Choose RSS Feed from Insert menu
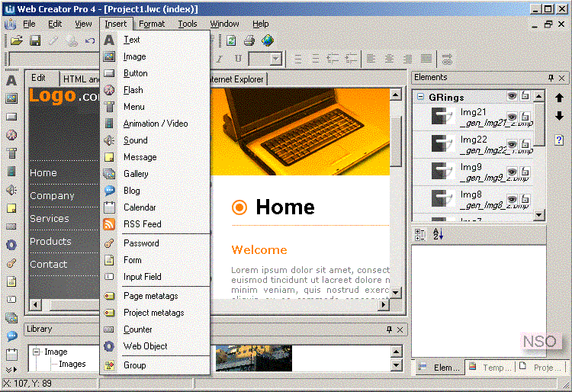572x392 pixels. tap(155, 224)
